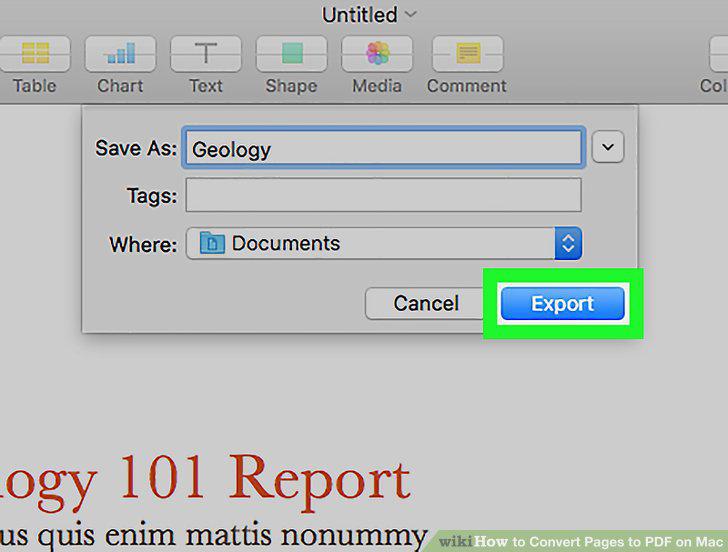Open the Media browser button
Screen dimensions: 728x552
tap(377, 54)
